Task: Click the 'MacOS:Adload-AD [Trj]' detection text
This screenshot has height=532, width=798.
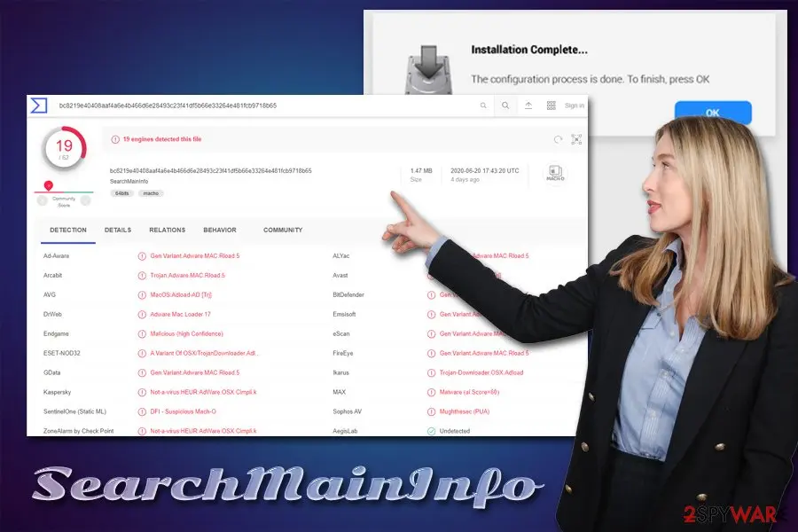Action: pyautogui.click(x=181, y=294)
